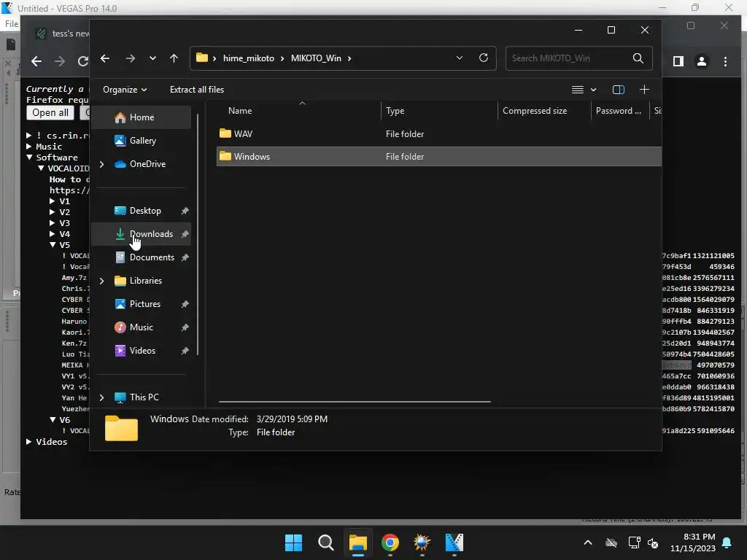Open Pictures in the sidebar
Screen dimensions: 747x560
(144, 304)
